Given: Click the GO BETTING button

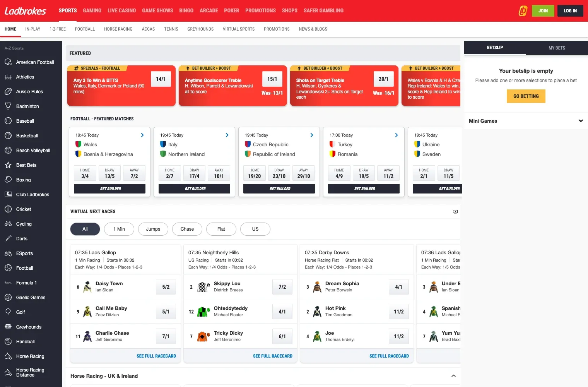Looking at the screenshot, I should click(x=526, y=96).
